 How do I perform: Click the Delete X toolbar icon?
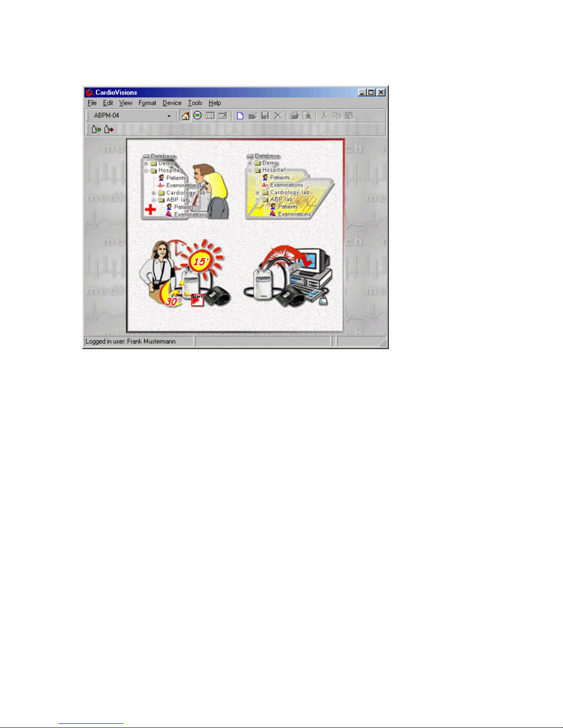click(x=278, y=116)
